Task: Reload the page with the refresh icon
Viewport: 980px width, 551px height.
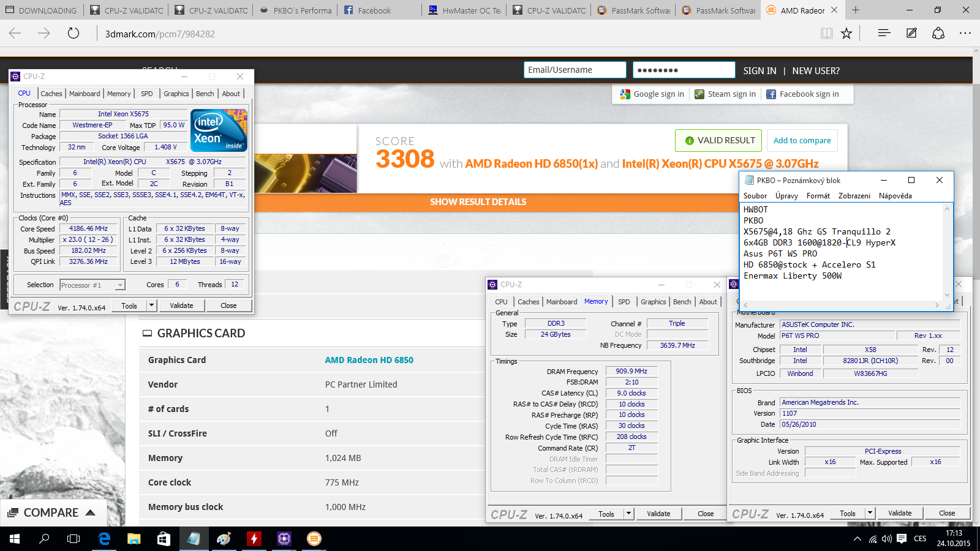Action: (x=73, y=33)
